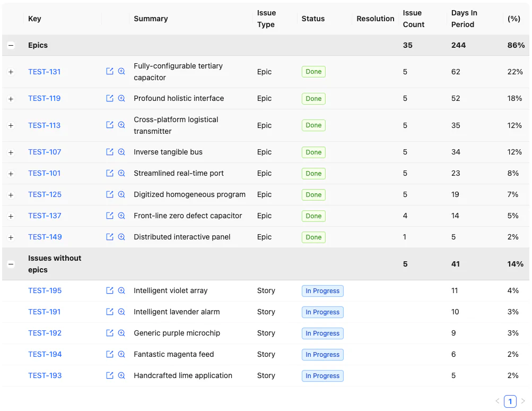Expand row TEST-119
532x411 pixels.
tap(11, 99)
